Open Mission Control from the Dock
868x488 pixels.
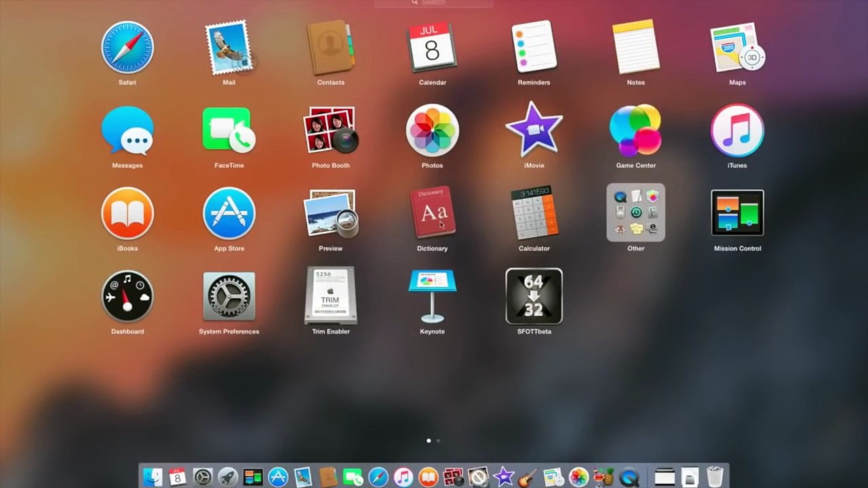pyautogui.click(x=253, y=477)
